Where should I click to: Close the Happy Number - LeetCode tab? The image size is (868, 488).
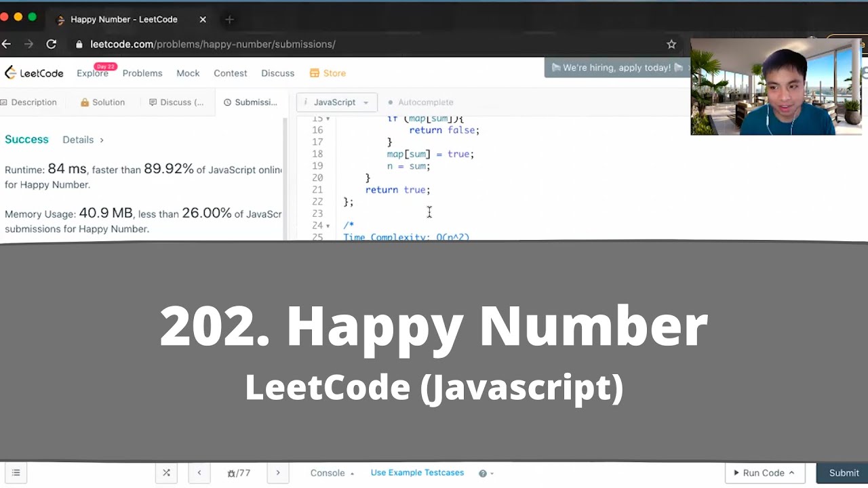(203, 20)
